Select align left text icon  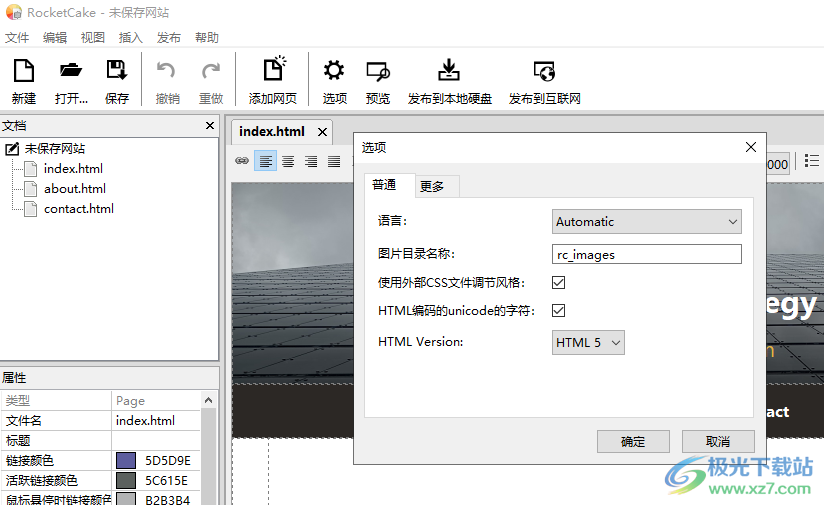coord(265,161)
